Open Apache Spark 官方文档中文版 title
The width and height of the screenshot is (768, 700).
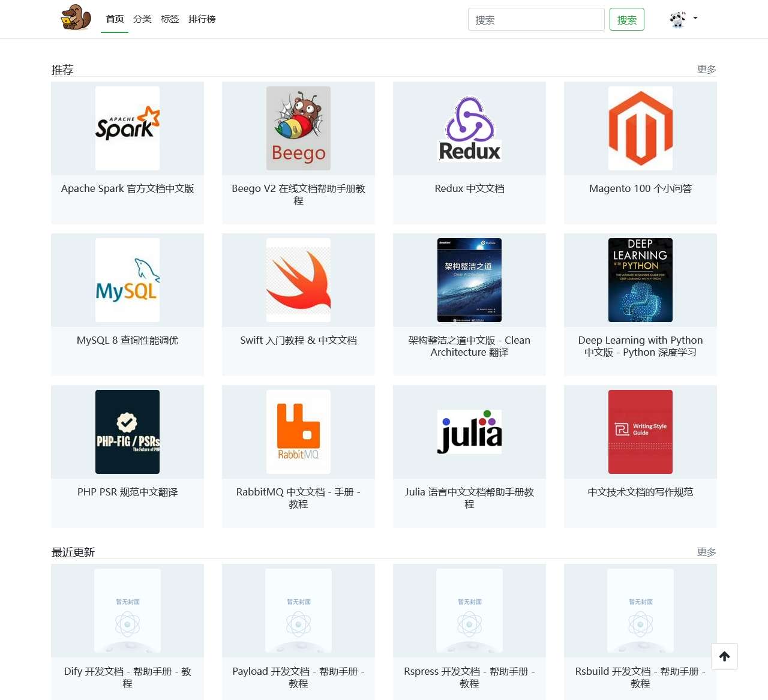127,188
